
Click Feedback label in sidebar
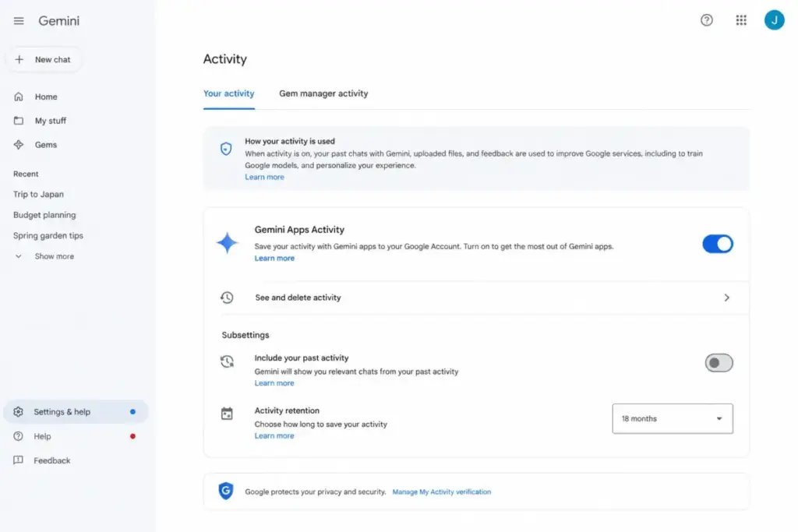pos(52,460)
